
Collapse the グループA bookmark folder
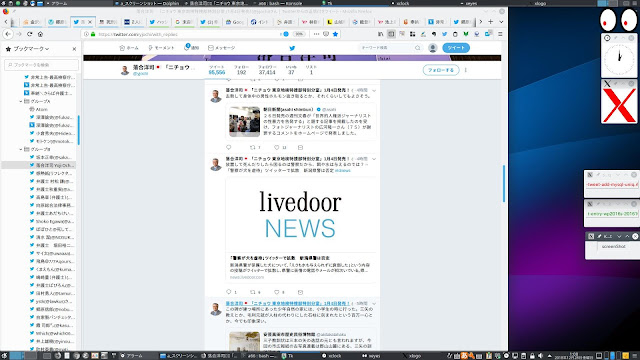click(21, 101)
